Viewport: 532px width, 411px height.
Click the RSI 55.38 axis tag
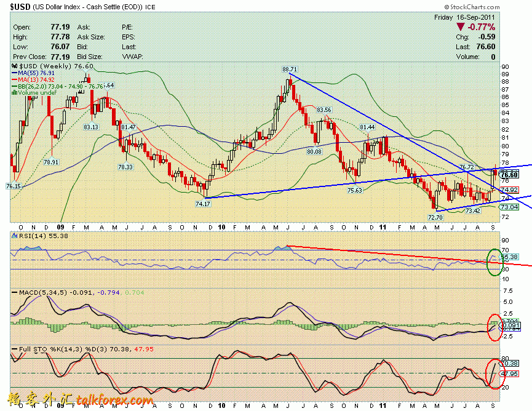(509, 257)
